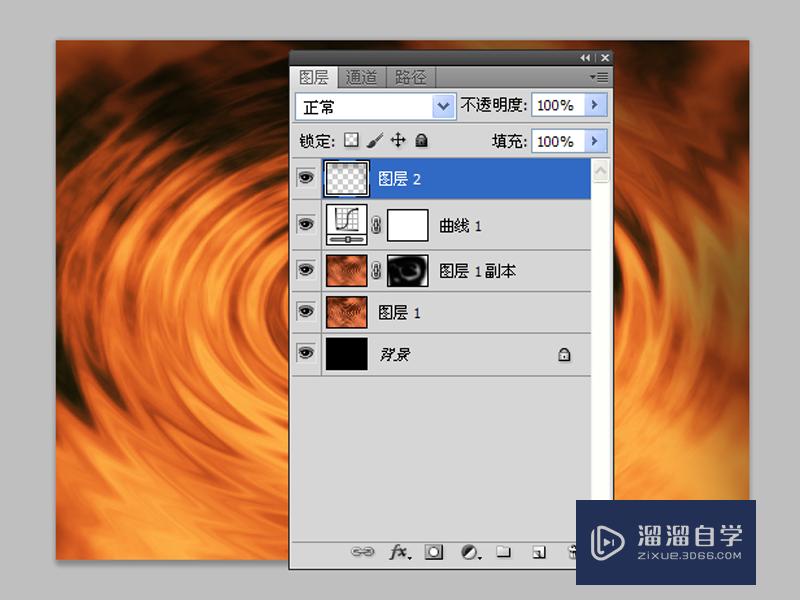This screenshot has width=800, height=600.
Task: Select the 图层 2 thumbnail
Action: (346, 179)
